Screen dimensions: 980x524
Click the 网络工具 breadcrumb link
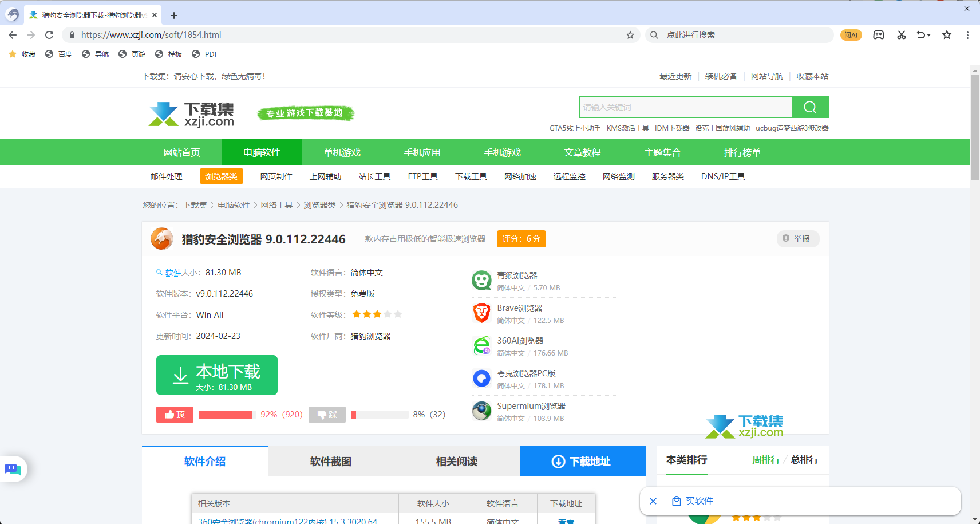(277, 205)
